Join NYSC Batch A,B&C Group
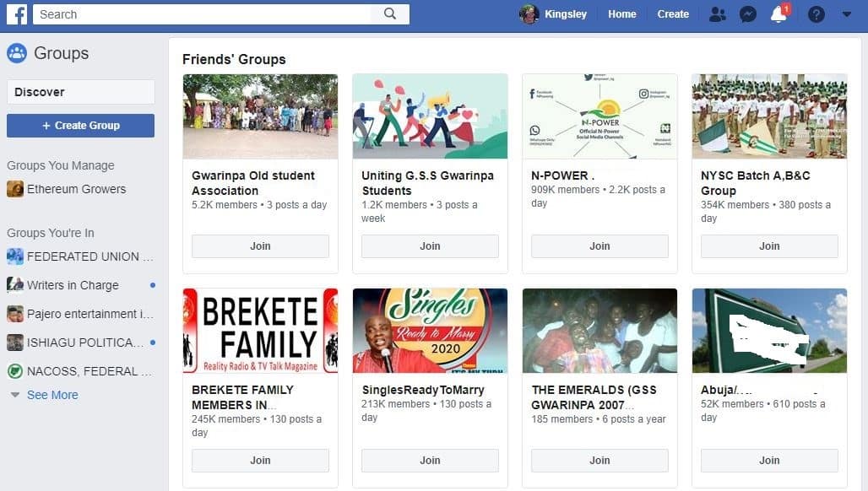Image resolution: width=868 pixels, height=491 pixels. pos(769,246)
